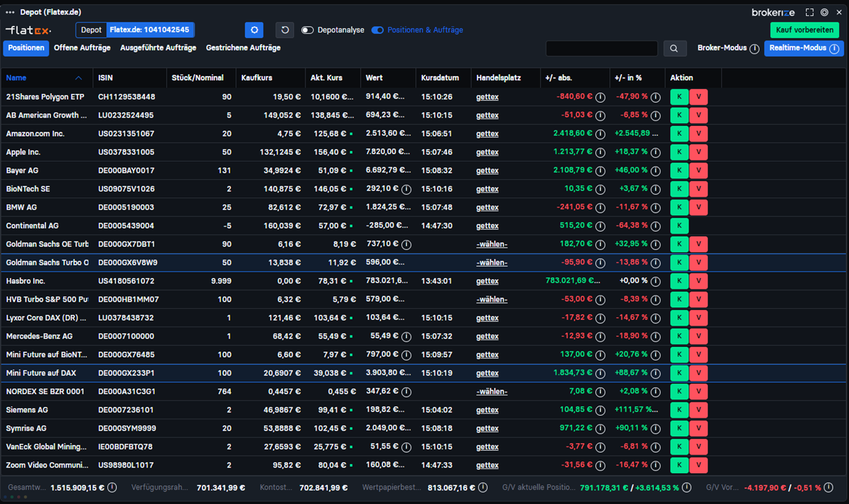849x504 pixels.
Task: Click K buy button for Amazon.com Inc.
Action: click(679, 134)
